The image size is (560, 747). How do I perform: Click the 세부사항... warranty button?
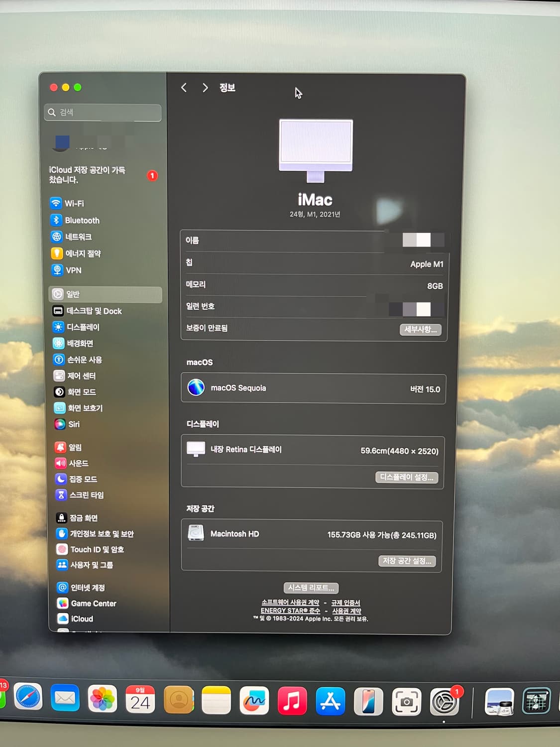pos(420,330)
